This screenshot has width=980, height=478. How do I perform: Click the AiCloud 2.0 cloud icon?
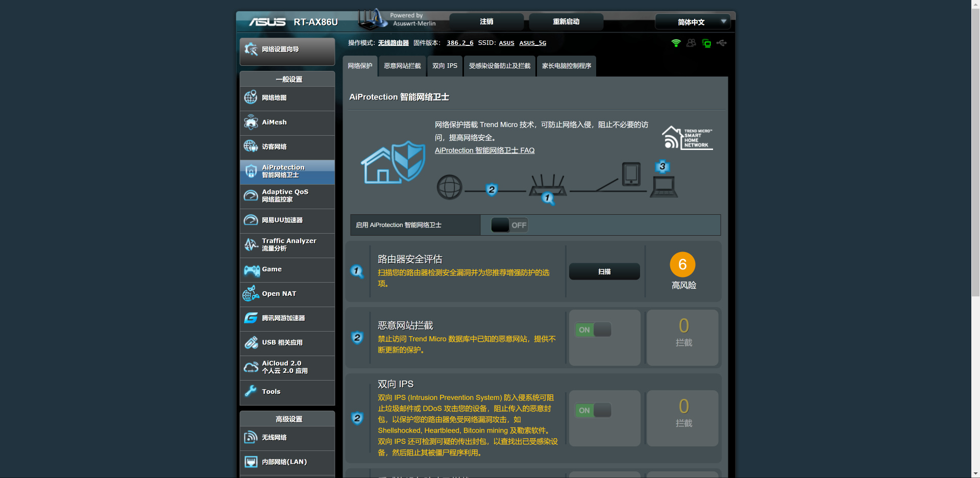point(251,367)
